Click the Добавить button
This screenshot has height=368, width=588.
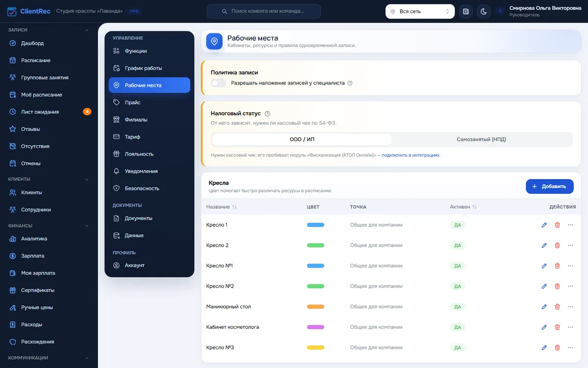click(550, 186)
